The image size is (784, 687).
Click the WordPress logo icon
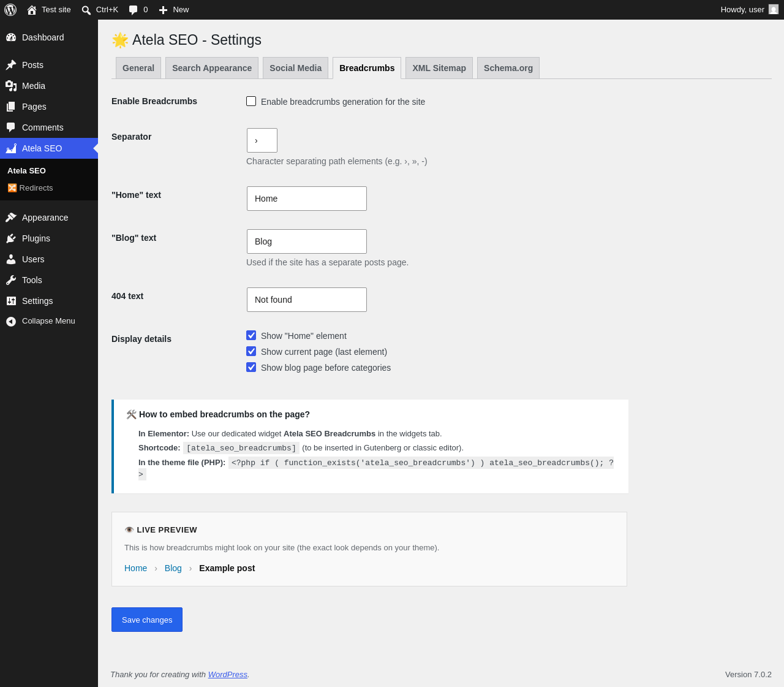[10, 10]
